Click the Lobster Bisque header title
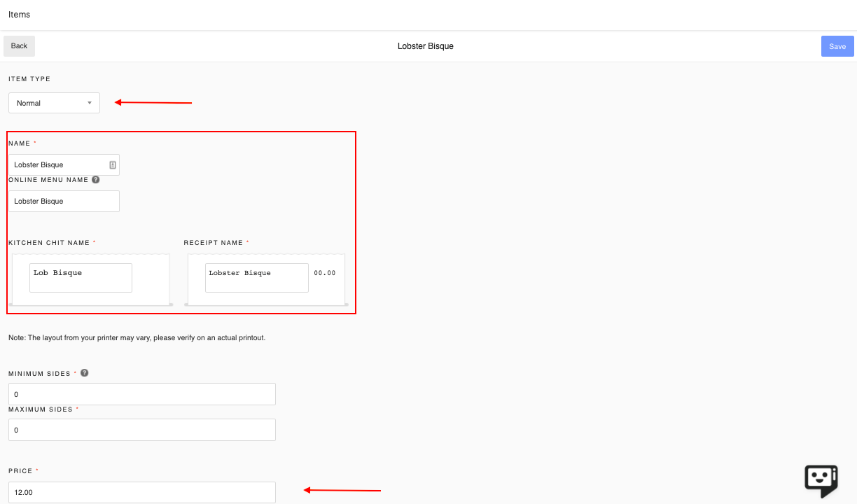The height and width of the screenshot is (504, 857). pyautogui.click(x=425, y=46)
